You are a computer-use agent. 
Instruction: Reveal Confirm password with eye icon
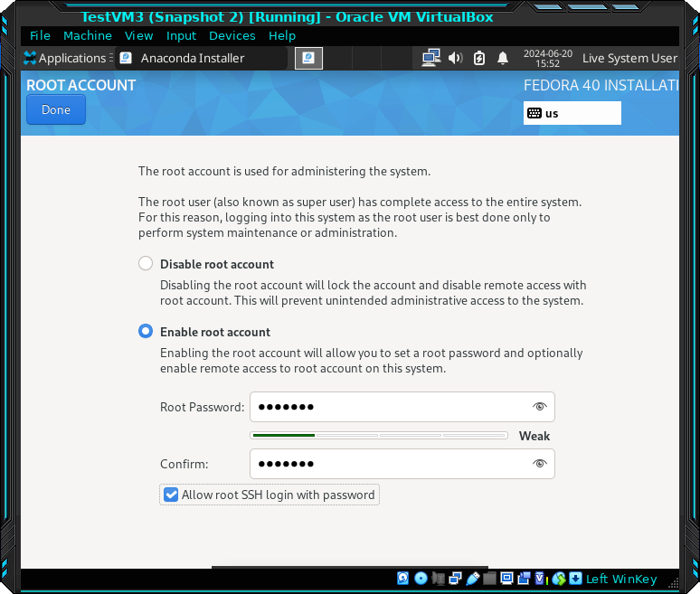[x=540, y=464]
